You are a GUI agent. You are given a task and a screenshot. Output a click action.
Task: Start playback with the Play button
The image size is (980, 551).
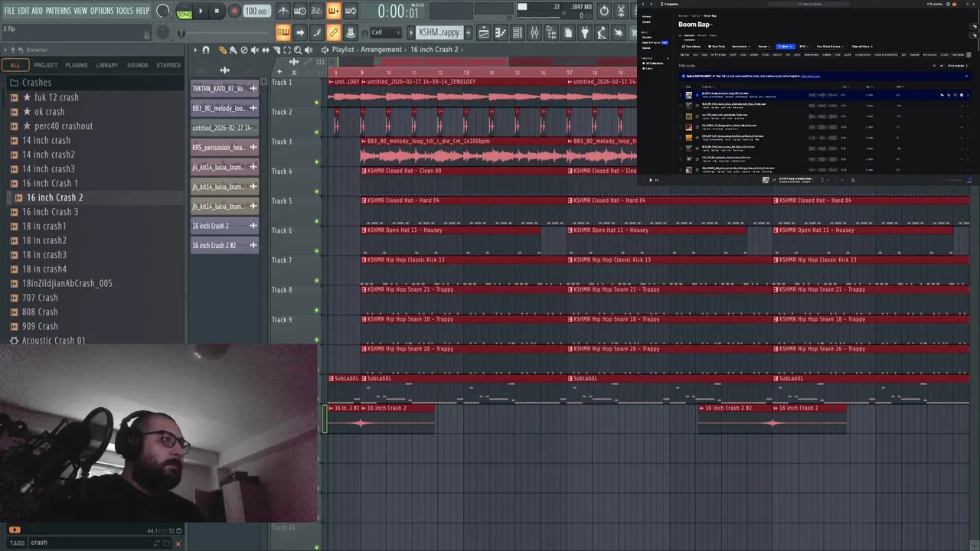tap(201, 11)
